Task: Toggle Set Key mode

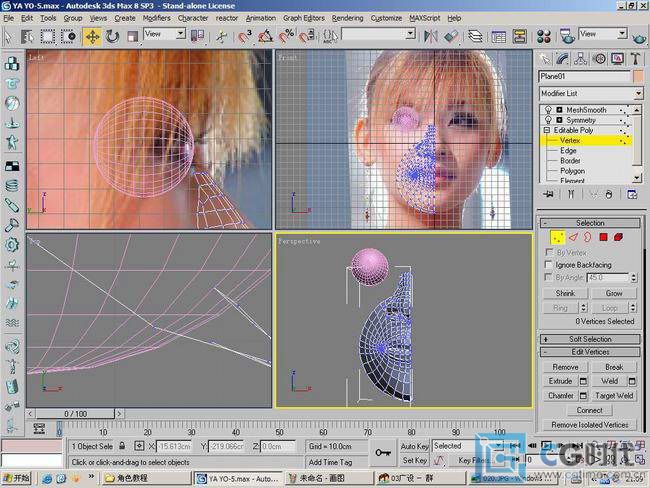Action: [414, 460]
